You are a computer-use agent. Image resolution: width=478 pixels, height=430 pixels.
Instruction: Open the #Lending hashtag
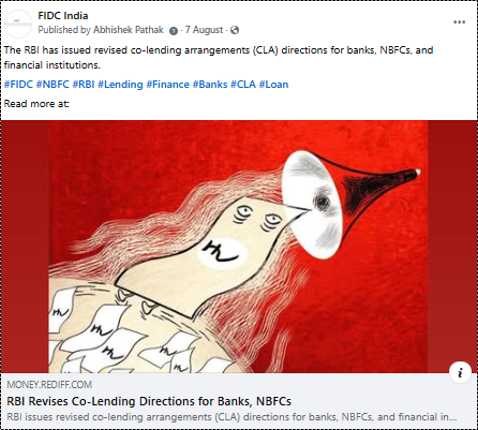click(120, 84)
